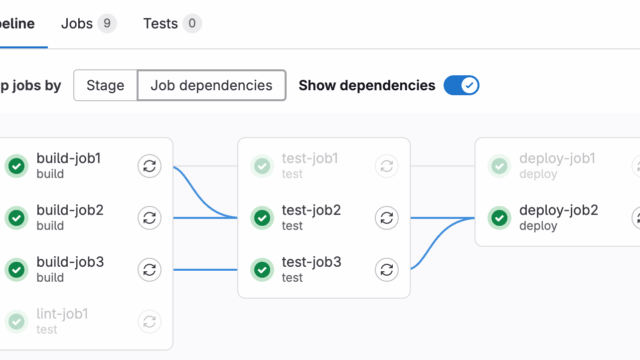640x360 pixels.
Task: Retry lint-job1 with its refresh icon
Action: tap(149, 322)
